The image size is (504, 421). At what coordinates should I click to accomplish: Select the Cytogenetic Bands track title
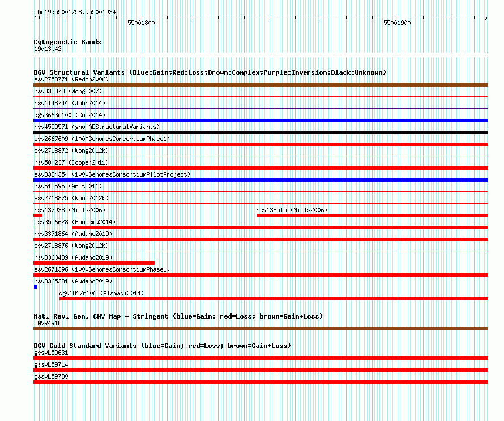click(x=67, y=42)
